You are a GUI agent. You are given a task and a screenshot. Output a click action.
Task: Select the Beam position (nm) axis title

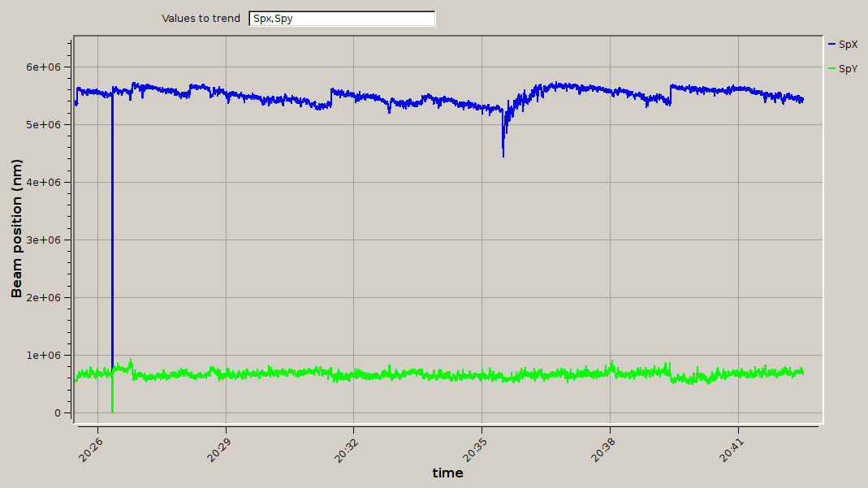pos(16,228)
